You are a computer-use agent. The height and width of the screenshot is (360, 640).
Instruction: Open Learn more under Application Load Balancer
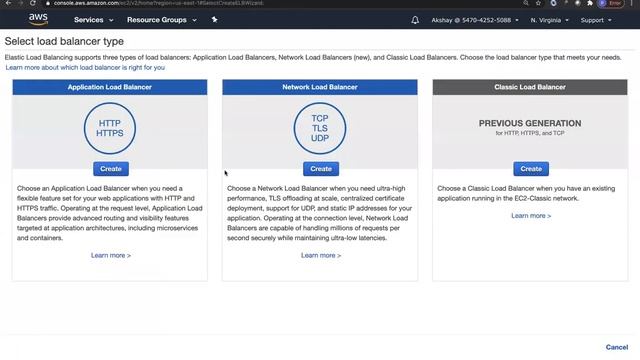(x=111, y=255)
